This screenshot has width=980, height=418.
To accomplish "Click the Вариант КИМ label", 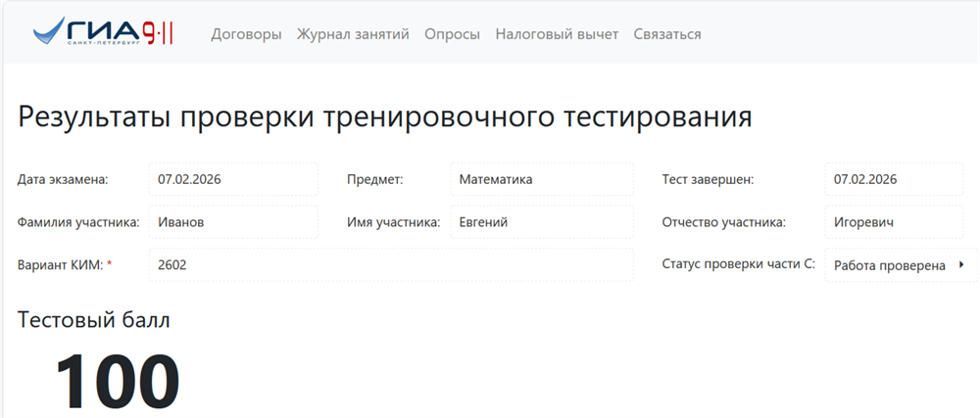I will tap(65, 264).
